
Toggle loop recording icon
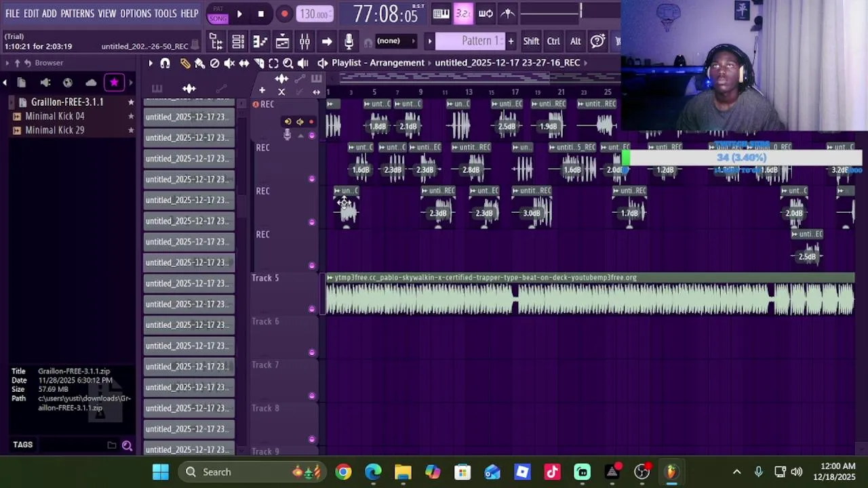point(486,14)
